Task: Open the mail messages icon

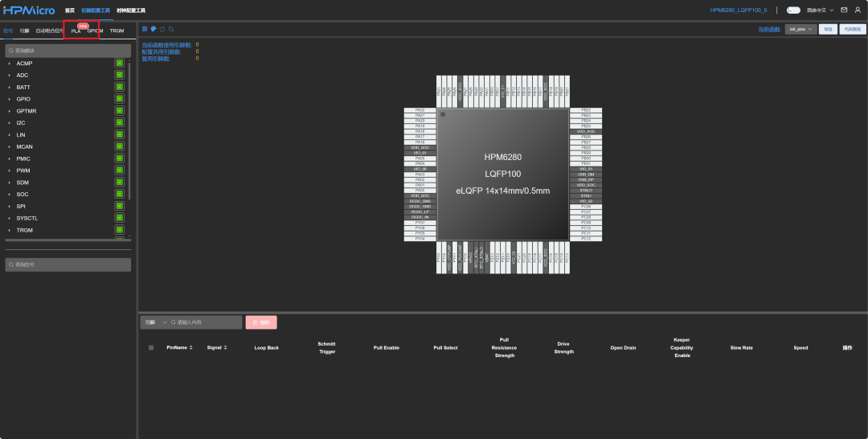Action: [x=844, y=10]
